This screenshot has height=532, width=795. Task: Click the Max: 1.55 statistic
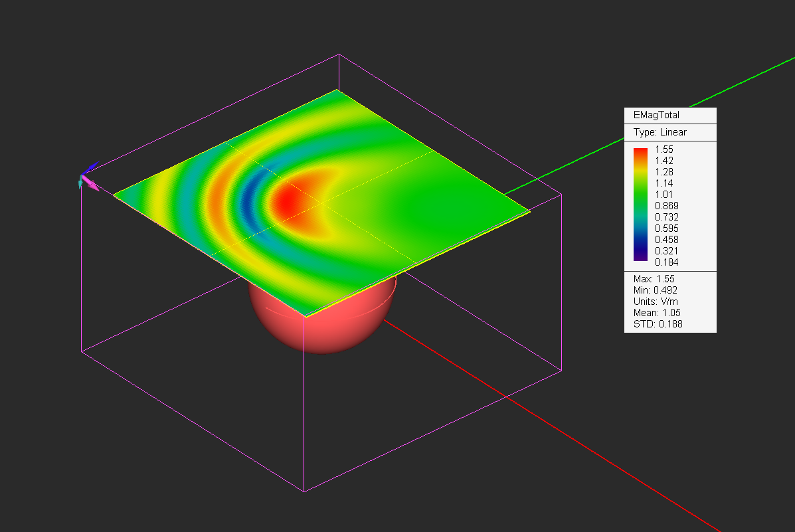(653, 279)
